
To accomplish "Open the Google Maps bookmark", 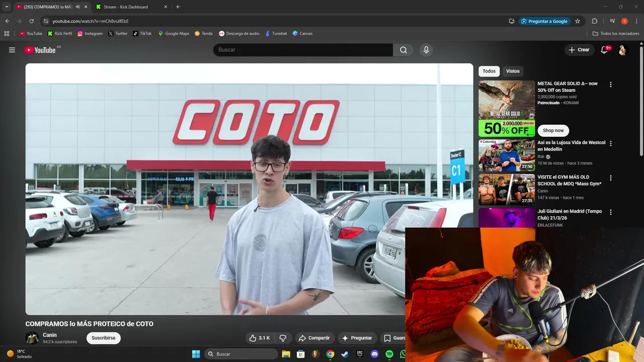I will click(174, 34).
